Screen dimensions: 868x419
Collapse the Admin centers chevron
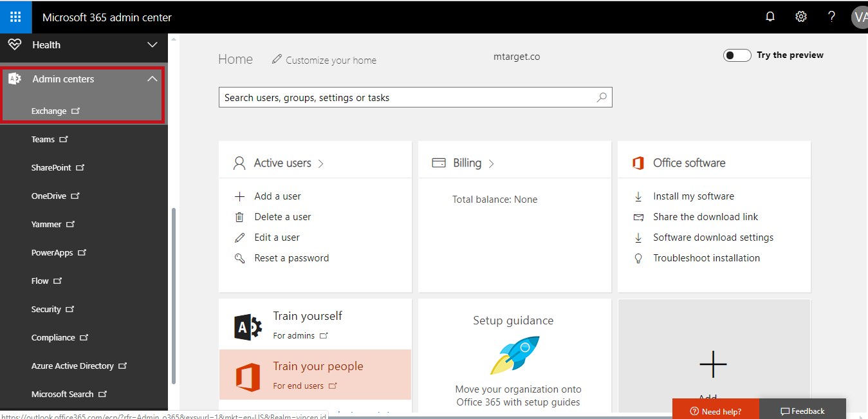click(x=152, y=79)
